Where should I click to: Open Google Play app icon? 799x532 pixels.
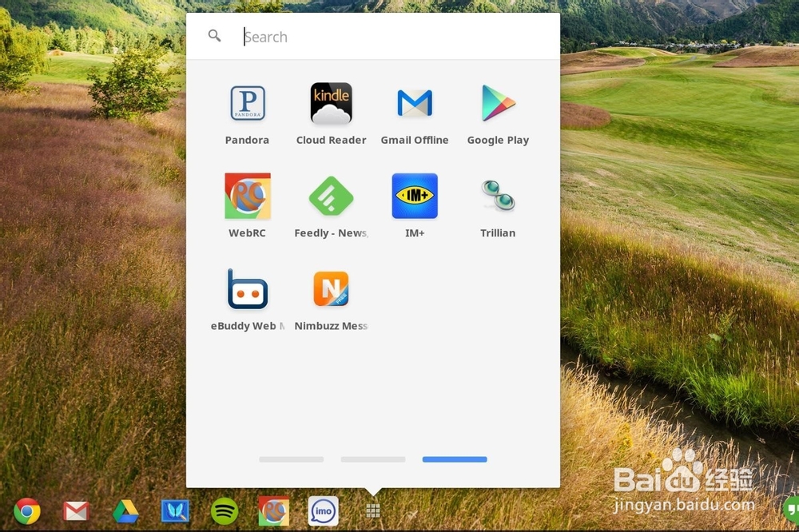pos(499,104)
